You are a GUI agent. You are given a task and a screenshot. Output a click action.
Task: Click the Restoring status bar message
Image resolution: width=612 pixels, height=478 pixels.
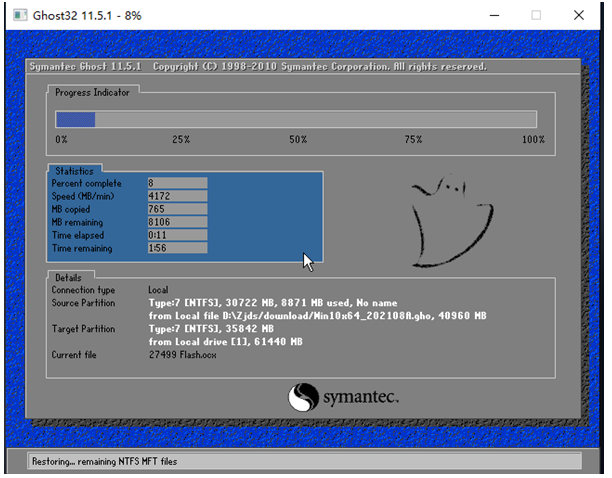point(88,461)
